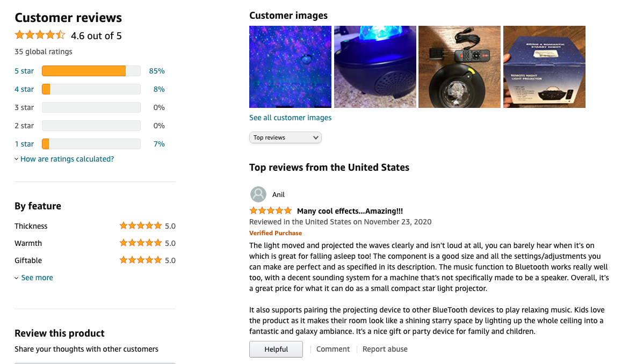Expand "How are ratings calculated?"
636x364 pixels.
click(x=67, y=158)
